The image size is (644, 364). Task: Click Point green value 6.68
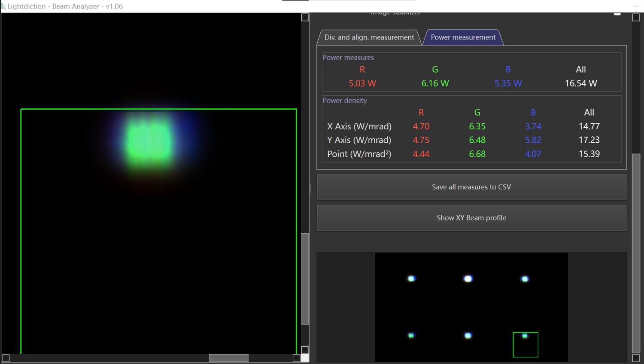point(477,154)
